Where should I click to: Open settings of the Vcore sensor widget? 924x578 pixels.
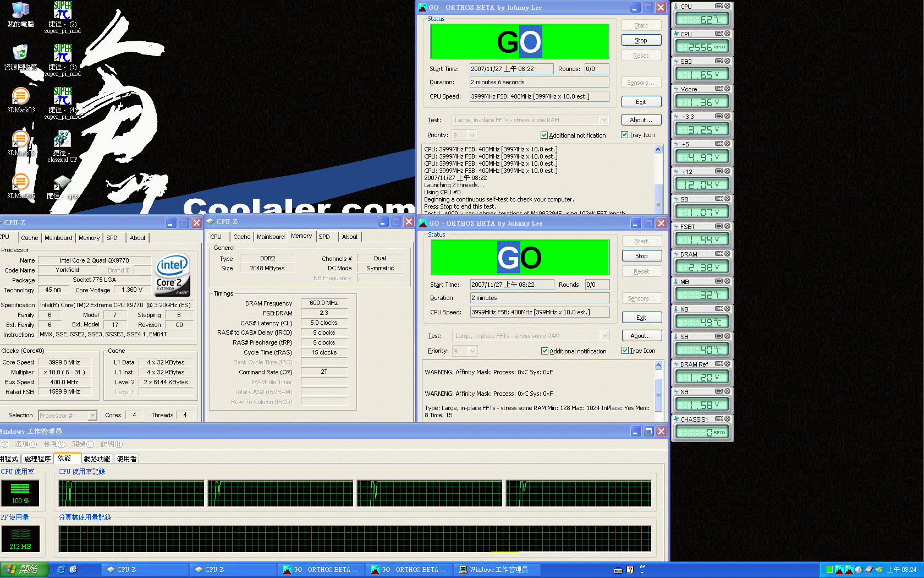click(x=719, y=89)
